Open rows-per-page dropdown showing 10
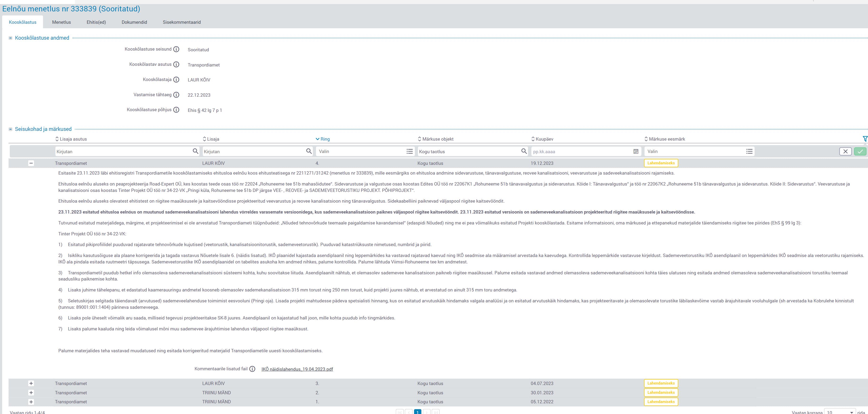This screenshot has width=868, height=414. point(840,412)
